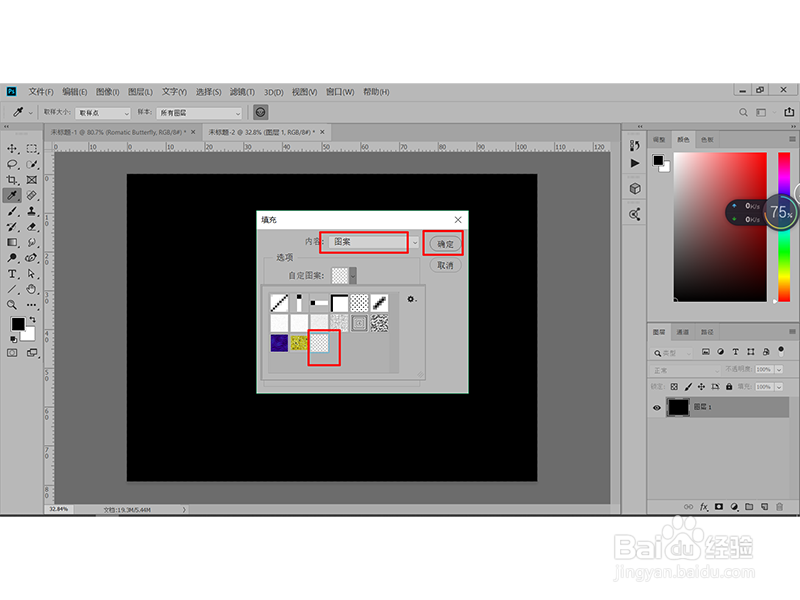Hide layer 图层 1 with eye icon
This screenshot has width=800, height=600.
coord(657,408)
